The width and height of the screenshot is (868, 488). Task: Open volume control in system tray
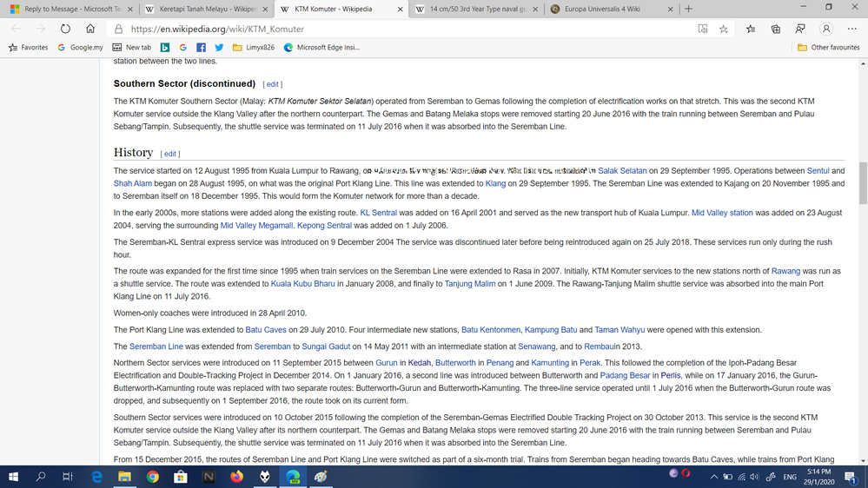coord(755,477)
